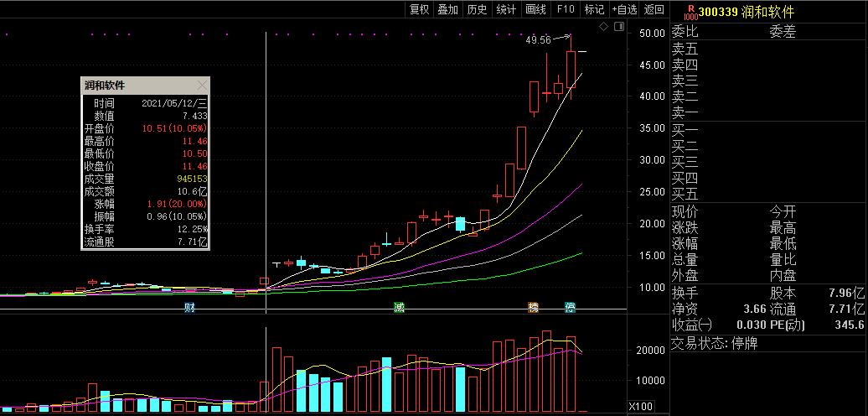868x416 pixels.
Task: Open the 复权 price adjustment menu
Action: click(x=419, y=9)
